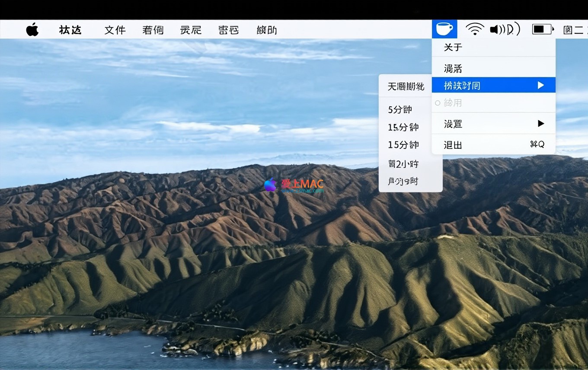Click the Wi-Fi status icon
Image resolution: width=588 pixels, height=370 pixels.
(x=474, y=29)
